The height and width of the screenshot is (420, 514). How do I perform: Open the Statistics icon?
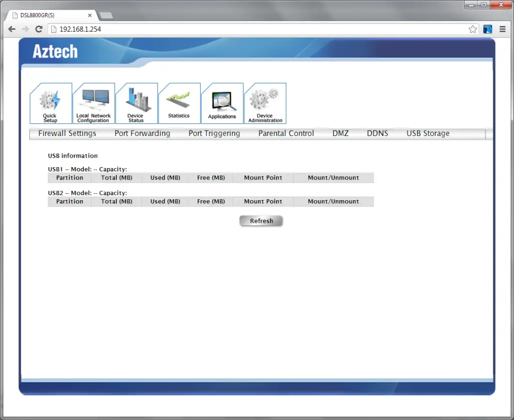click(x=179, y=103)
